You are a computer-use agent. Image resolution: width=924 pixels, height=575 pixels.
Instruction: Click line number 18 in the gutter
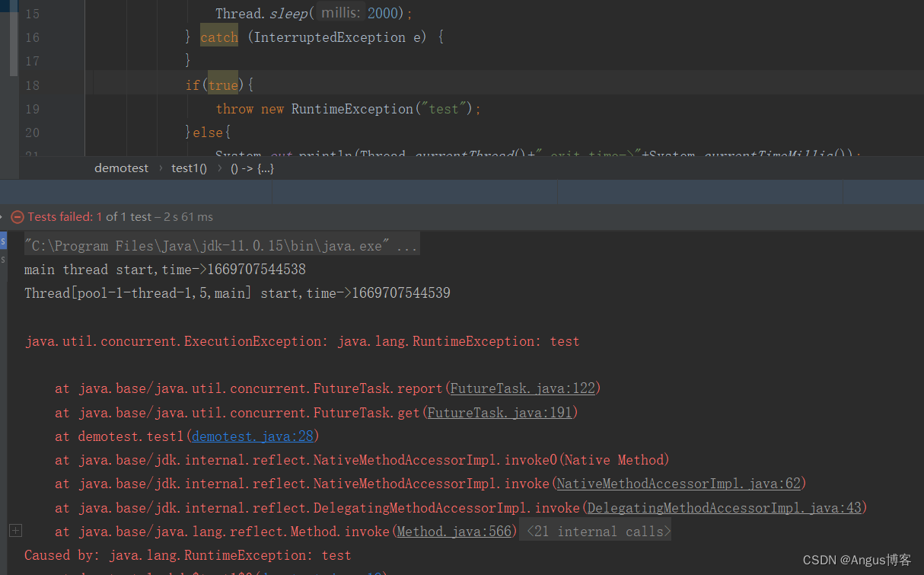32,85
